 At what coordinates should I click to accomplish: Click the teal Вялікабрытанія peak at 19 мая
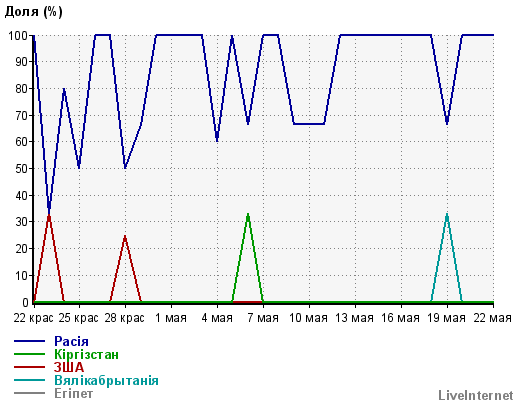point(447,215)
